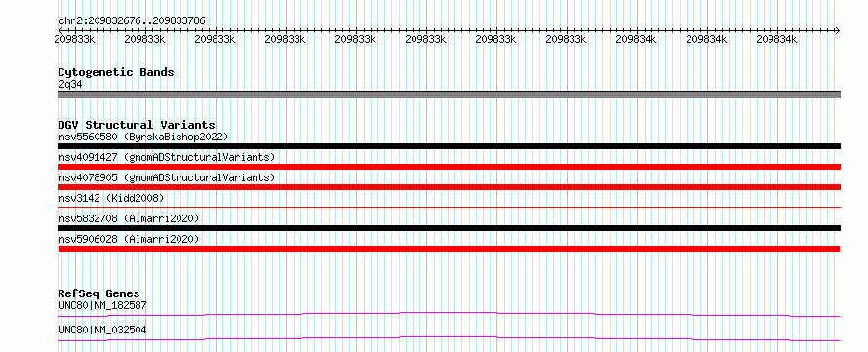The image size is (868, 352).
Task: Click the nsv4078905 (gnomADStructuralVariants) label
Action: pos(167,177)
